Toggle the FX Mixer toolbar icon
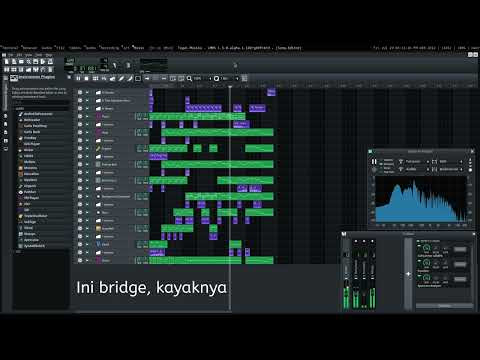The width and height of the screenshot is (480, 360). (36, 70)
